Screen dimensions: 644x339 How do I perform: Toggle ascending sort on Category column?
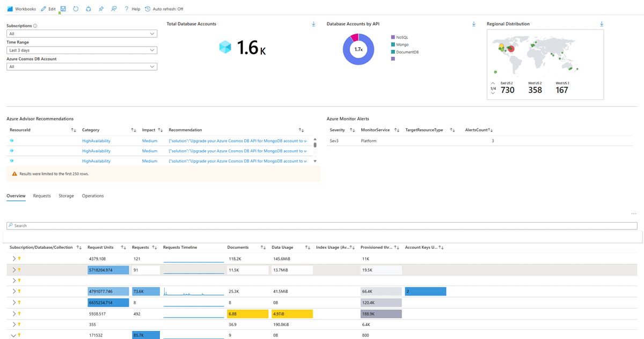132,130
